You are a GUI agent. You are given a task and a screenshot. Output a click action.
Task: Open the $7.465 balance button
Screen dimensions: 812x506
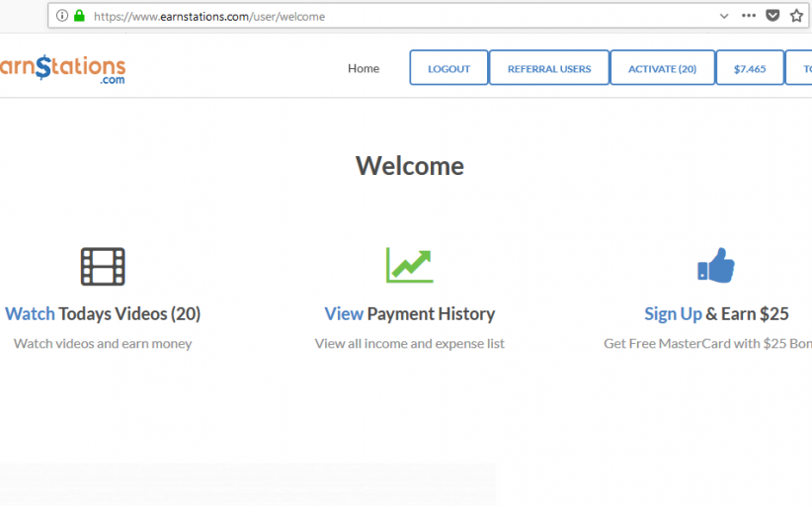click(750, 68)
